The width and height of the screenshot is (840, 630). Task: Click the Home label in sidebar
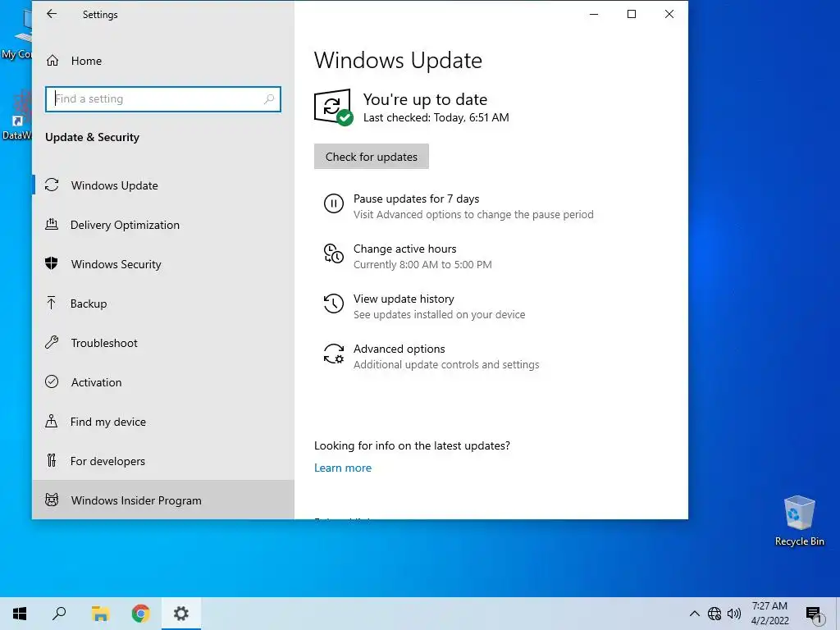(86, 61)
